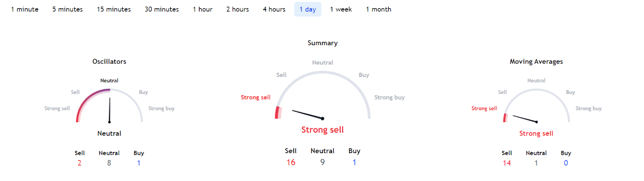Select the 2 hours interval tab
644x181 pixels.
pos(237,9)
